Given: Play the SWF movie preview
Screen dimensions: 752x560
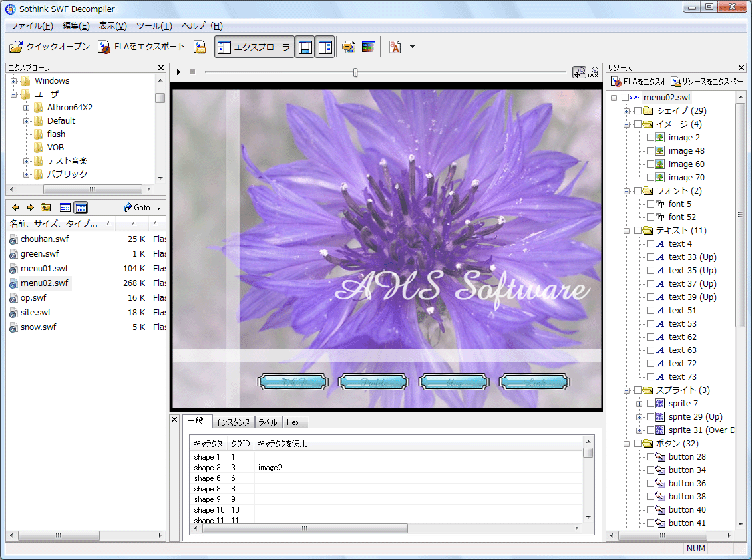Looking at the screenshot, I should pos(178,72).
